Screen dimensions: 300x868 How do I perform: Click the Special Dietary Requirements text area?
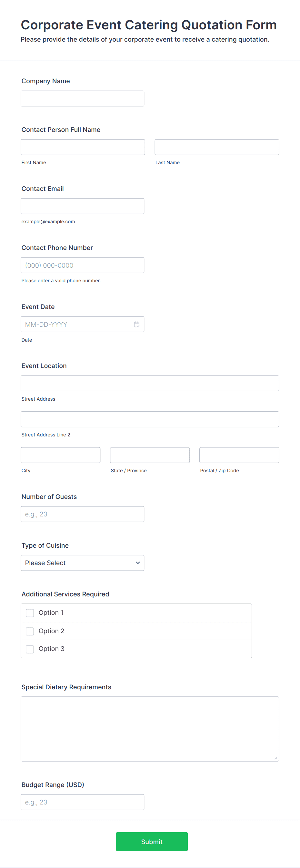(x=150, y=729)
